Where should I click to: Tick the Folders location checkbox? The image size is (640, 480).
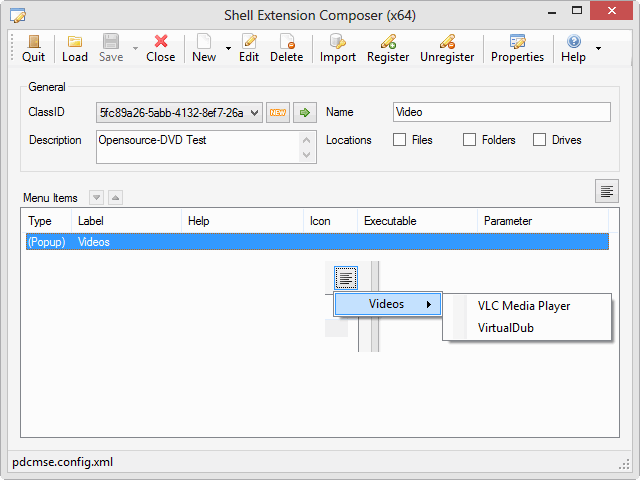point(470,140)
